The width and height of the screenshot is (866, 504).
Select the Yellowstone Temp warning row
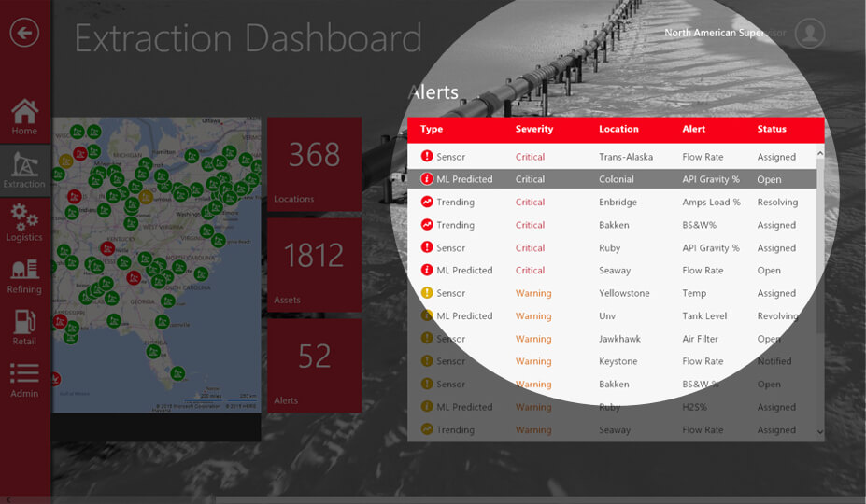coord(612,293)
